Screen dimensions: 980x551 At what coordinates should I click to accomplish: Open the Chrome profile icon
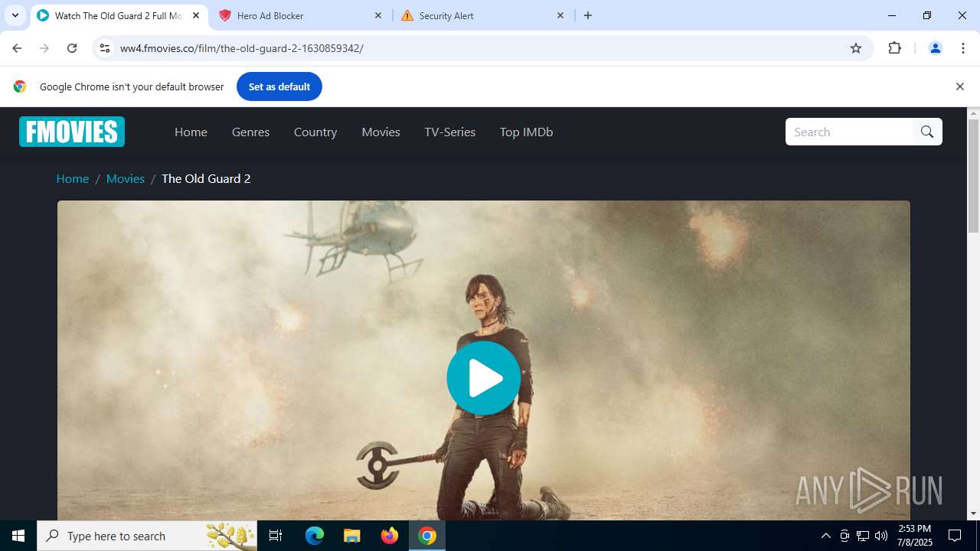(935, 48)
